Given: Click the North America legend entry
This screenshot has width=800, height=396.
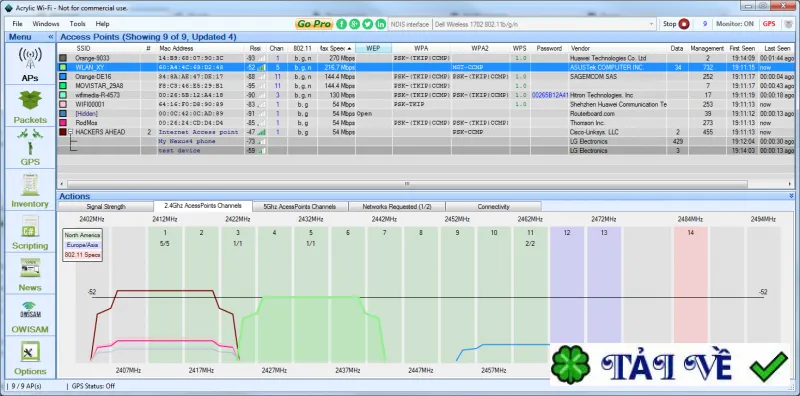Looking at the screenshot, I should coord(82,235).
